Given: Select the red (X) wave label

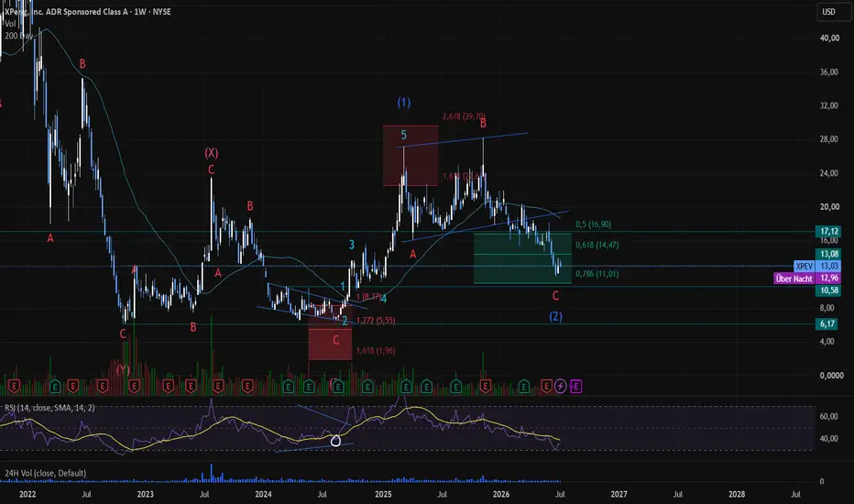Looking at the screenshot, I should [x=212, y=153].
